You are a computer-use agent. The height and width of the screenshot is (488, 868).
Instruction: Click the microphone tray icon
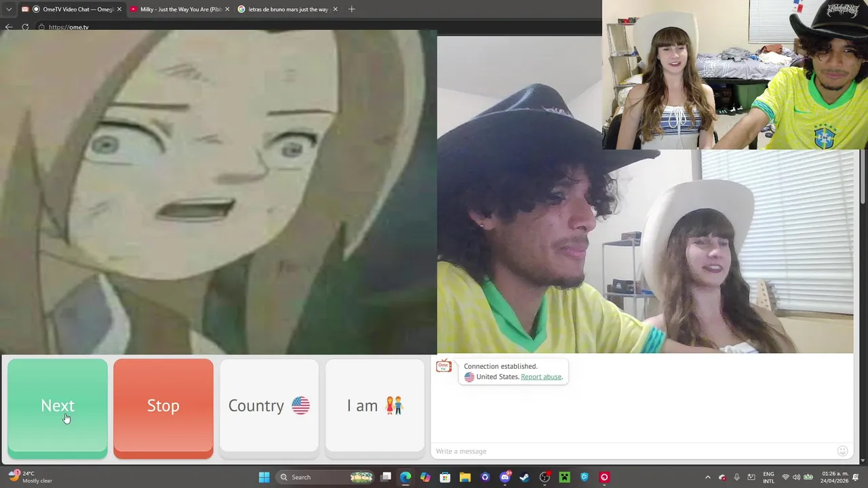coord(736,477)
